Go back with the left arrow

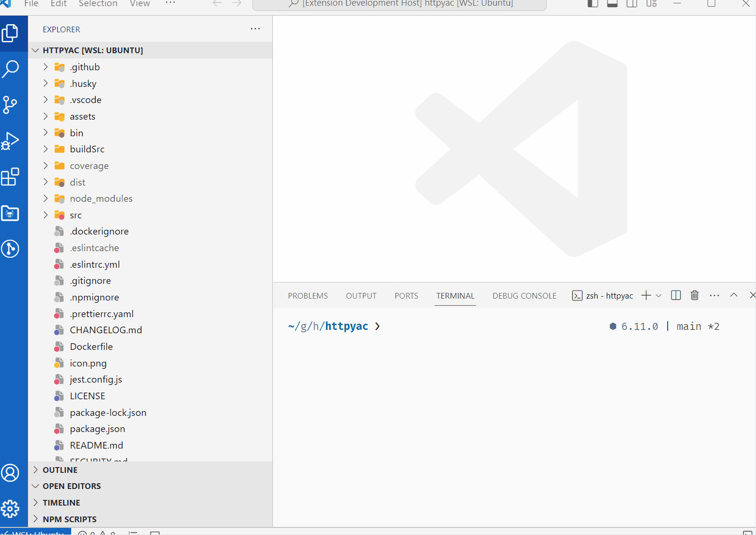coord(217,3)
